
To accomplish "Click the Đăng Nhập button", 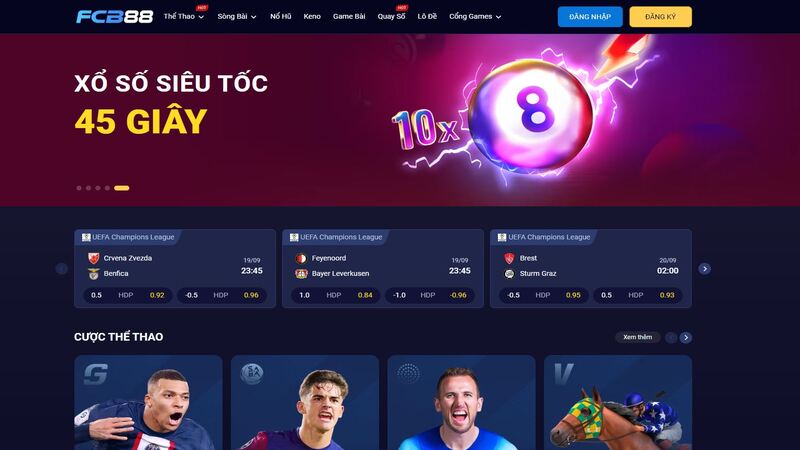I will pos(590,17).
